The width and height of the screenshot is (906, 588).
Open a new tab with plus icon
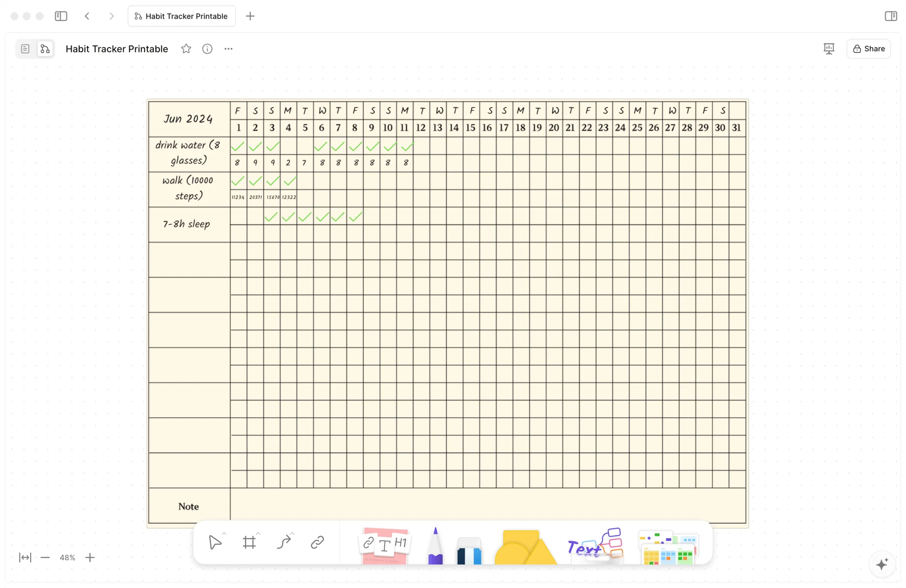click(x=250, y=16)
